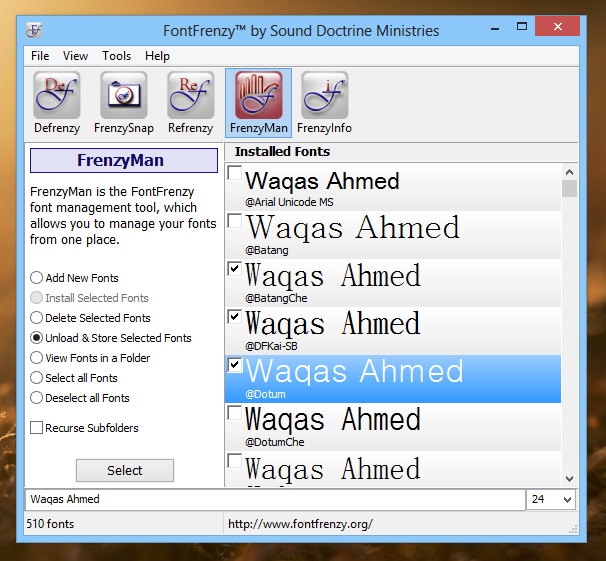This screenshot has width=606, height=561.
Task: Check the @DotumChe font checkbox
Action: [x=235, y=413]
